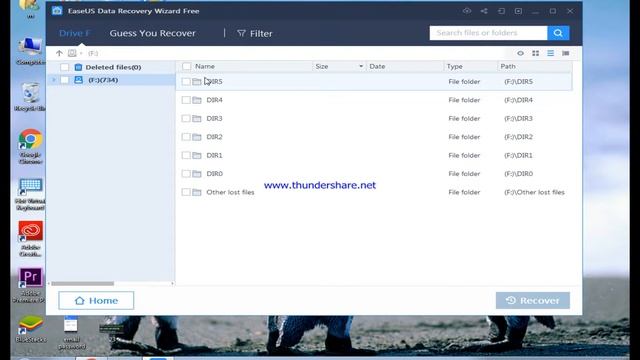Click the export scan status icon
The image size is (640, 360).
(518, 11)
